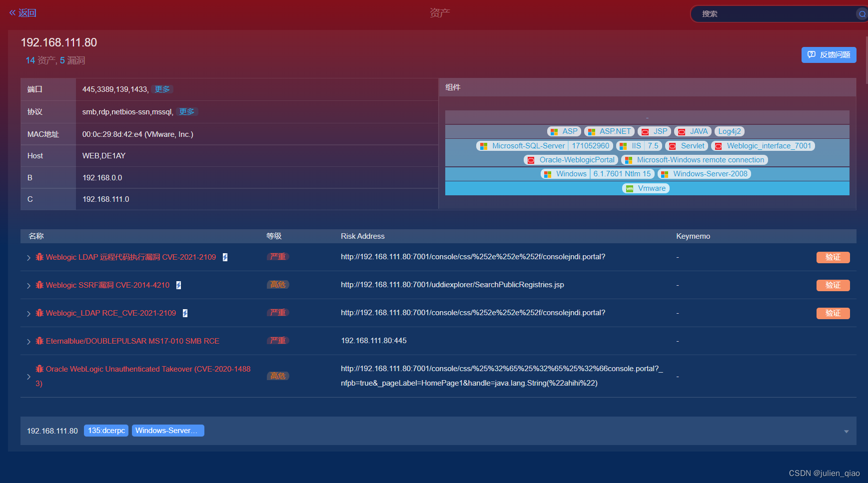The width and height of the screenshot is (868, 483).
Task: Expand the Eternalblue MS17-010 row
Action: (28, 342)
